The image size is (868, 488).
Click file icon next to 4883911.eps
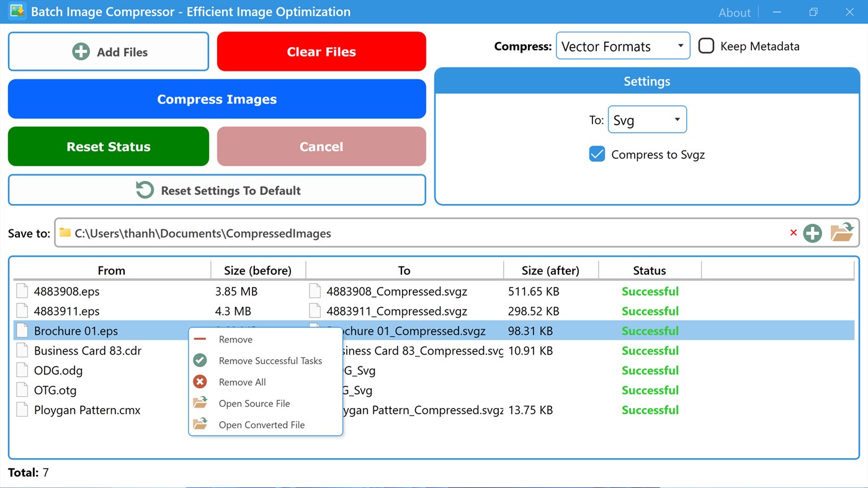click(22, 311)
